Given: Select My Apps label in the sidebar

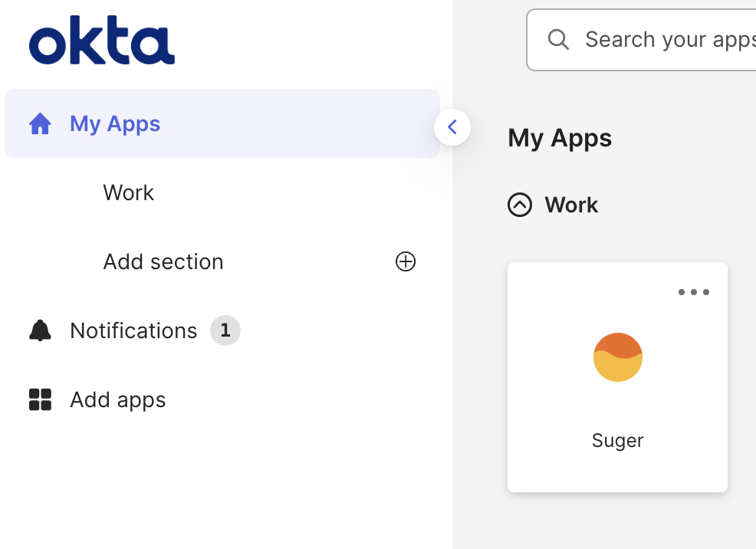Looking at the screenshot, I should click(115, 124).
